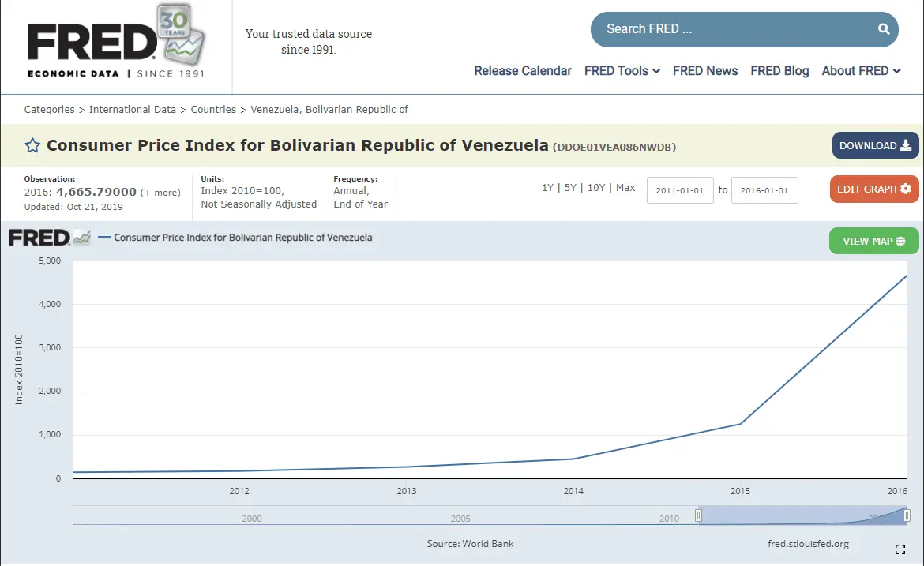
Task: Click the small FRED logo in the graph
Action: click(50, 238)
